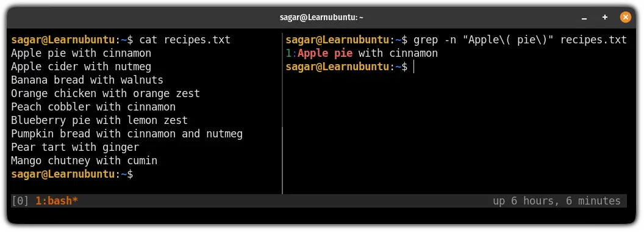644x232 pixels.
Task: Click the Pumpkin bread with cinnamon line
Action: pos(127,134)
